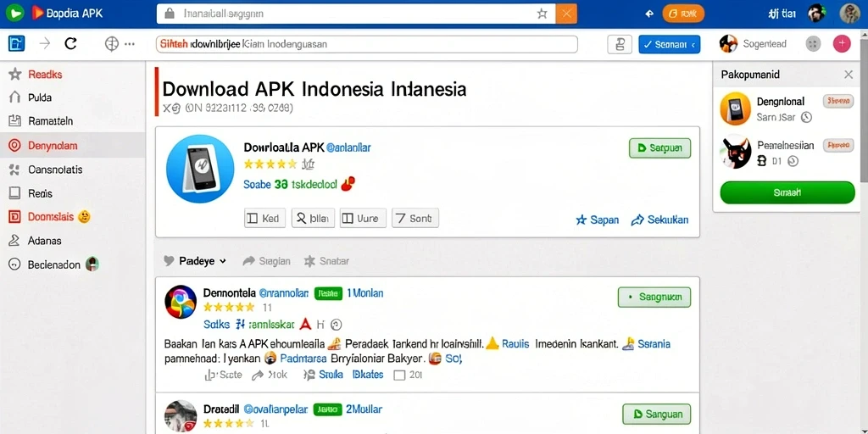Image resolution: width=868 pixels, height=434 pixels.
Task: Click the tag button next to Dengnional
Action: pyautogui.click(x=837, y=101)
